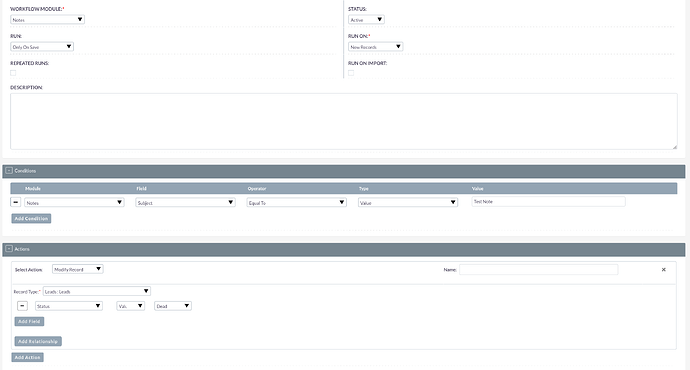Viewport: 690px width, 370px height.
Task: Click into the Description text area
Action: (x=344, y=121)
